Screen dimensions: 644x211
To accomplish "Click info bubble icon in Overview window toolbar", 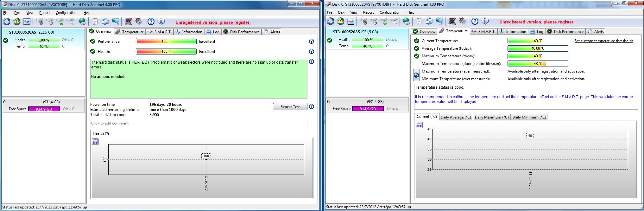I will point(161,22).
